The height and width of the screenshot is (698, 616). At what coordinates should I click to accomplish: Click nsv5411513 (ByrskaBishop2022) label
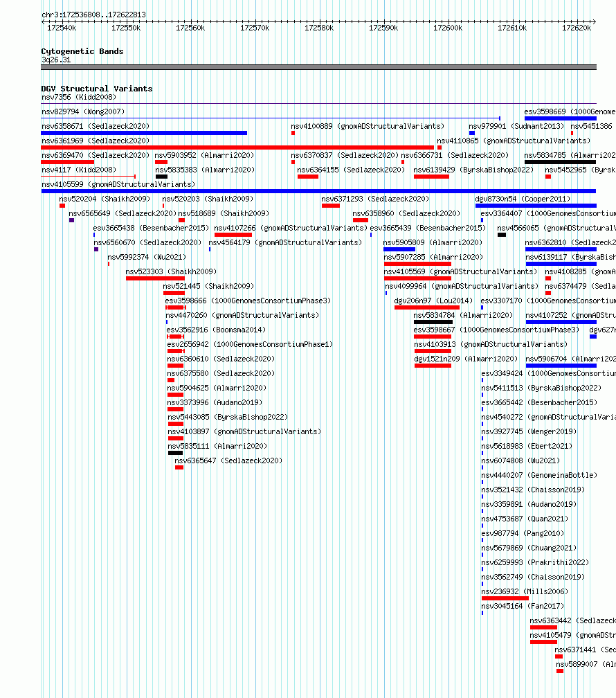point(541,388)
